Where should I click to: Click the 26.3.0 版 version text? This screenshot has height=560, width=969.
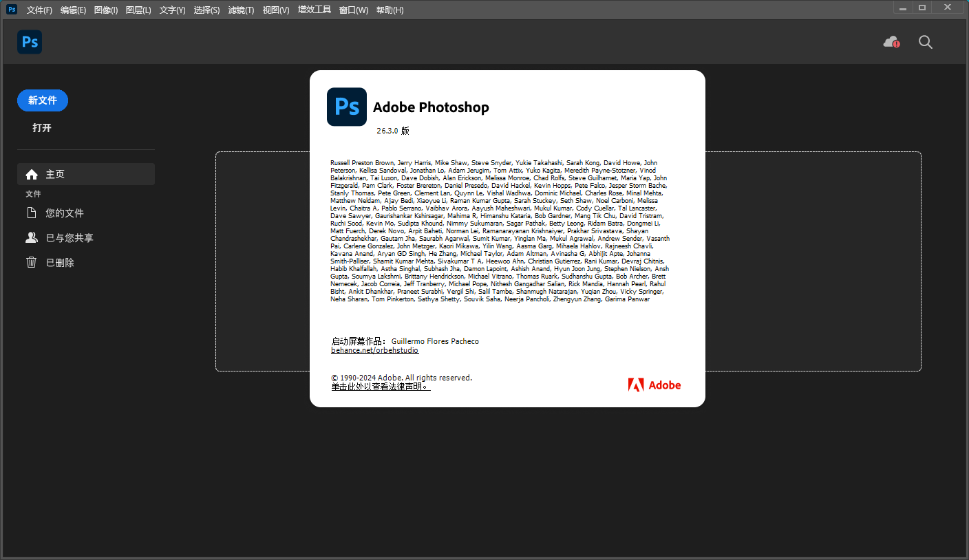[393, 131]
